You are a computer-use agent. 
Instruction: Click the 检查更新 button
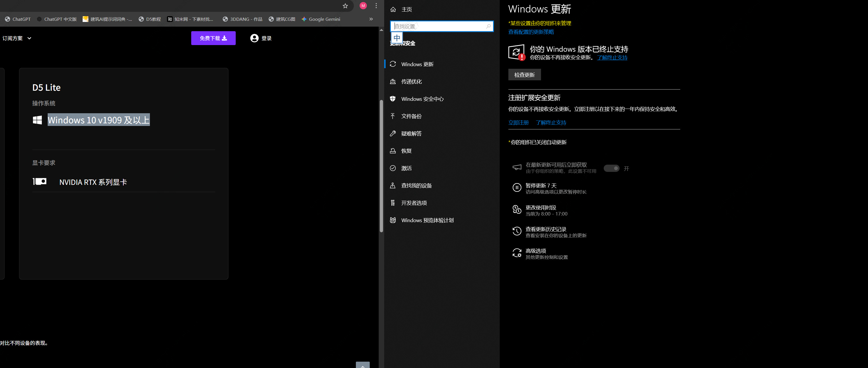click(x=524, y=75)
